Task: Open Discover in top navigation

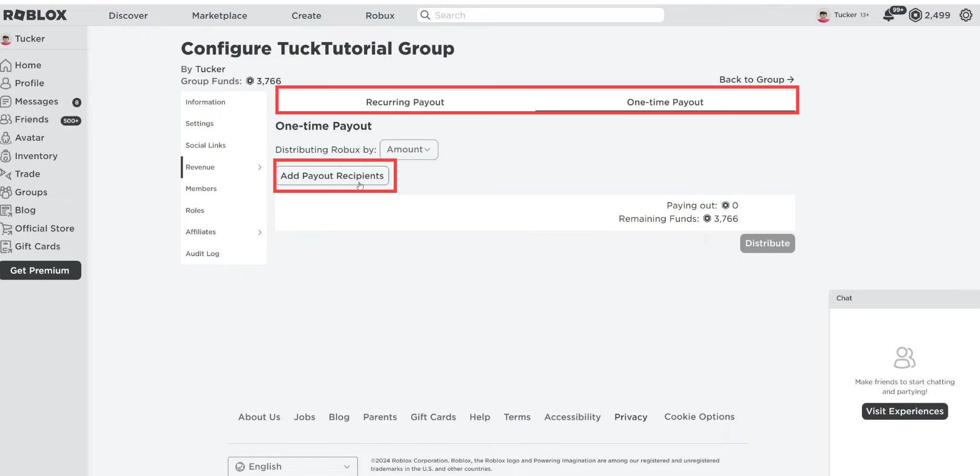Action: [128, 16]
